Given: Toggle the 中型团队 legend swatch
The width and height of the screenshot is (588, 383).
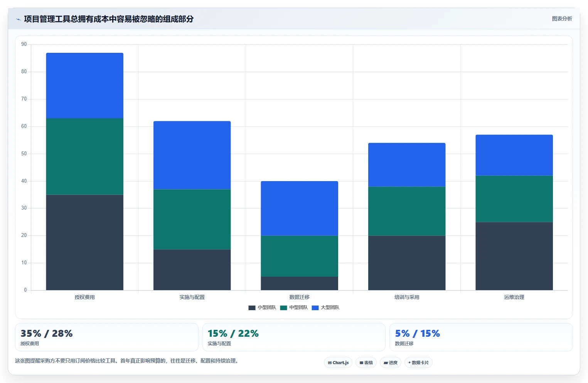Looking at the screenshot, I should click(x=283, y=307).
